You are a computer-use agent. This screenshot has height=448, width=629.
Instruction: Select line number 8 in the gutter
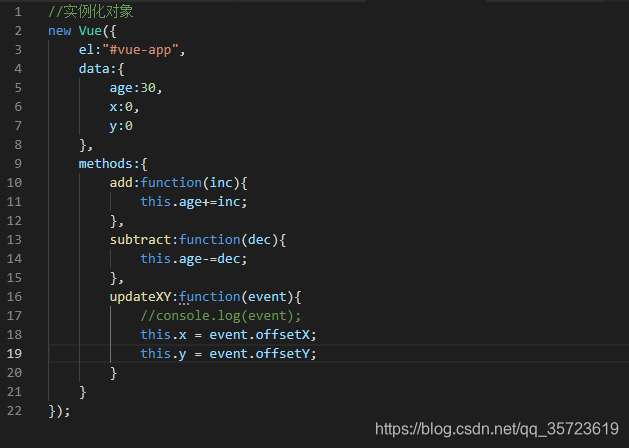(18, 145)
